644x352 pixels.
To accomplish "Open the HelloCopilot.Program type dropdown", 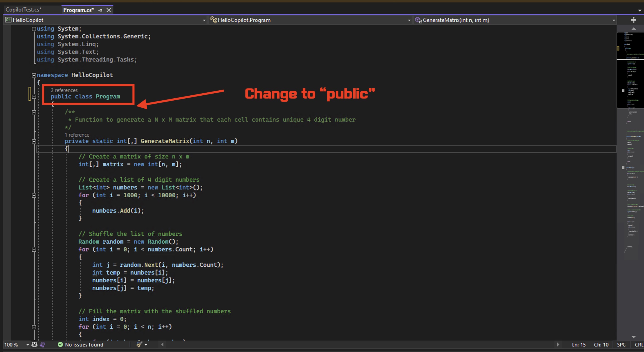I will coord(409,20).
